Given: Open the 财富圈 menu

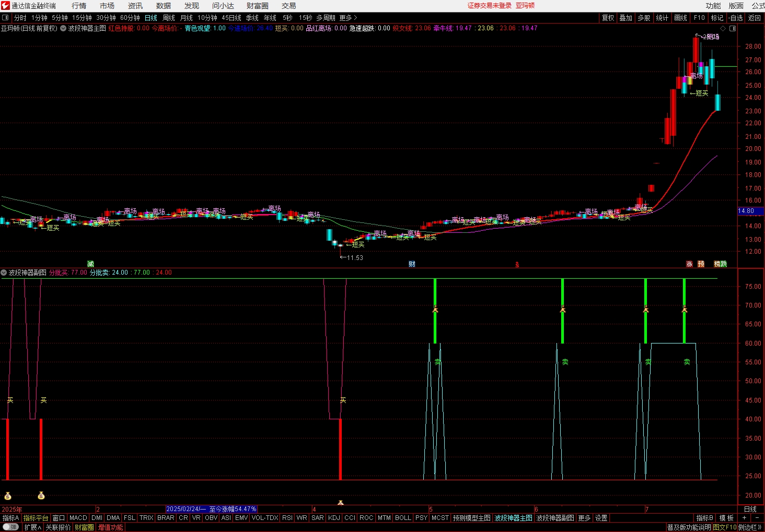Looking at the screenshot, I should tap(258, 6).
